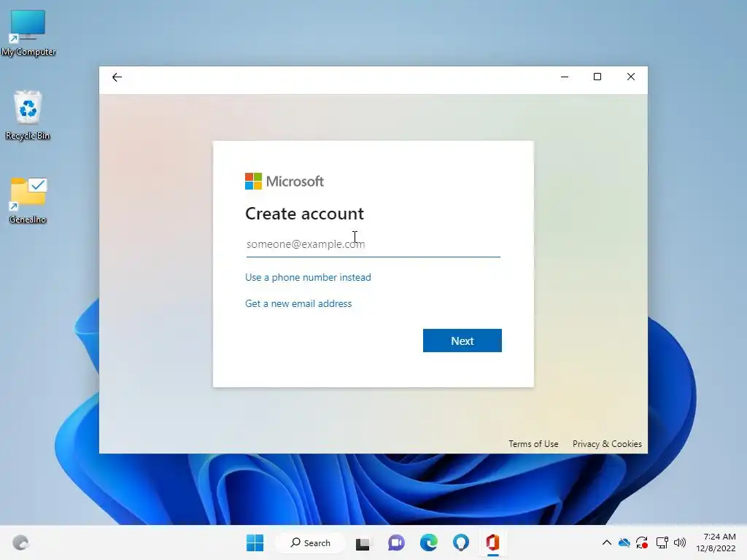Click the Microsoft logo in the dialog

coord(285,181)
